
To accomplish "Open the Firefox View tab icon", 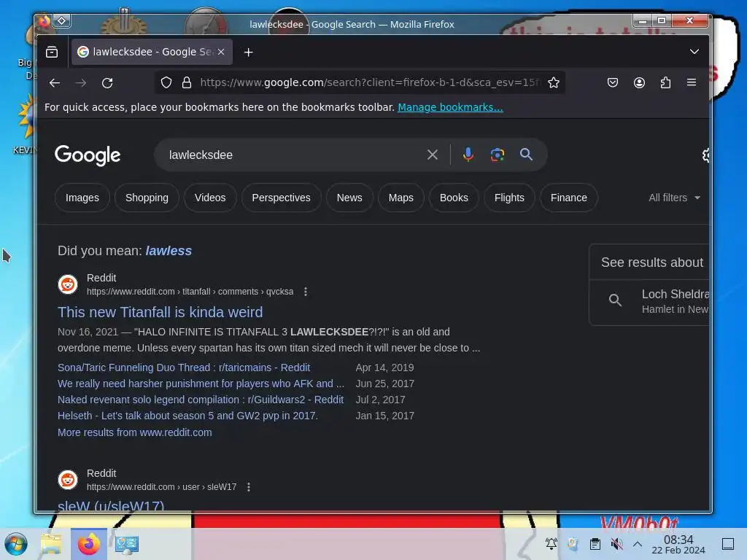I will point(52,52).
